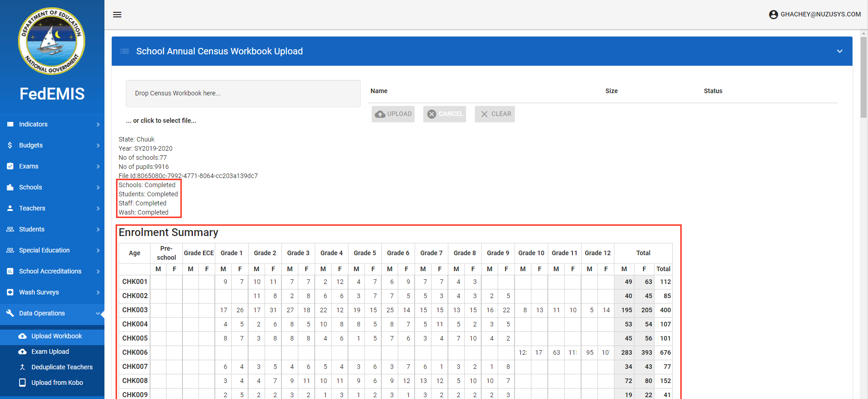The height and width of the screenshot is (399, 868).
Task: Expand the Indicators menu chevron
Action: click(98, 124)
